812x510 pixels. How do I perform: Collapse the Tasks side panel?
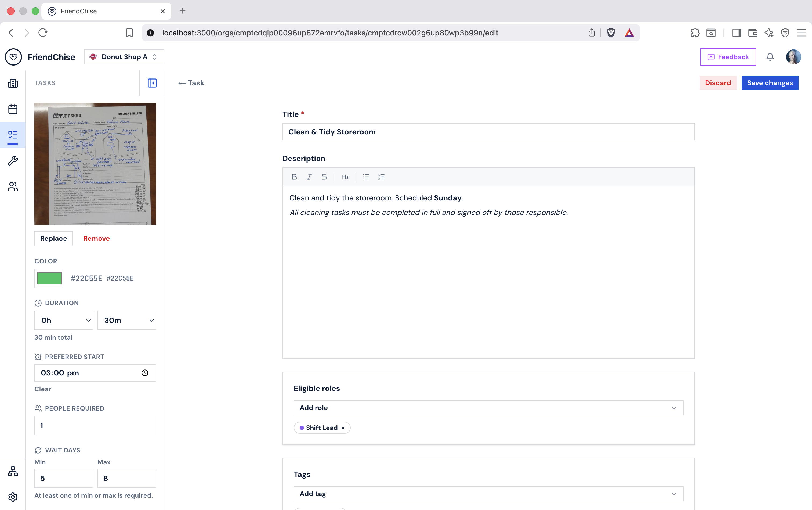click(152, 83)
